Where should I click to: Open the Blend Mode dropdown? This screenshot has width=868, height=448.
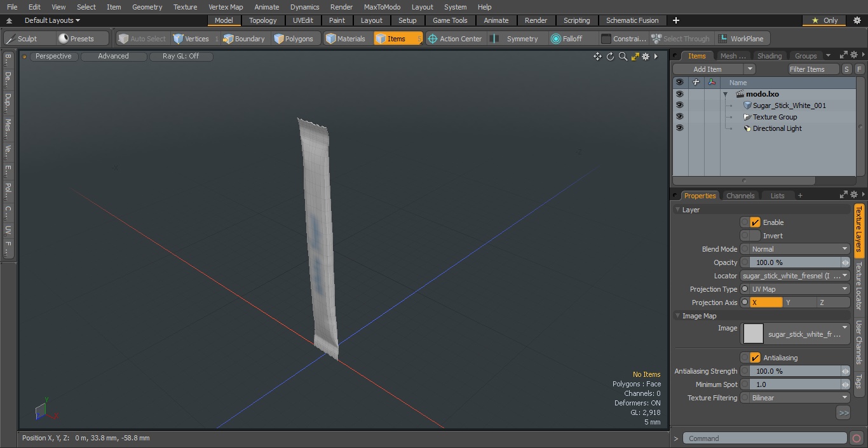799,249
